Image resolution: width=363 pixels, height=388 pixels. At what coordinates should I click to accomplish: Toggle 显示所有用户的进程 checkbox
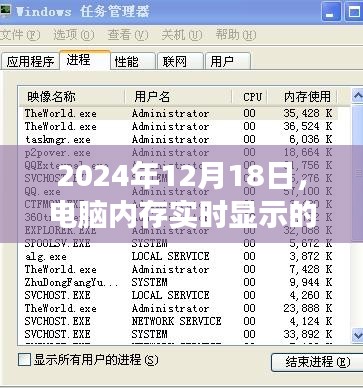pyautogui.click(x=24, y=360)
